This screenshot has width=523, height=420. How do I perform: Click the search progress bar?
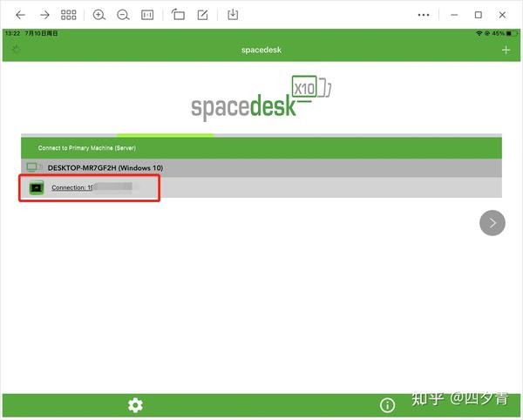coord(261,135)
